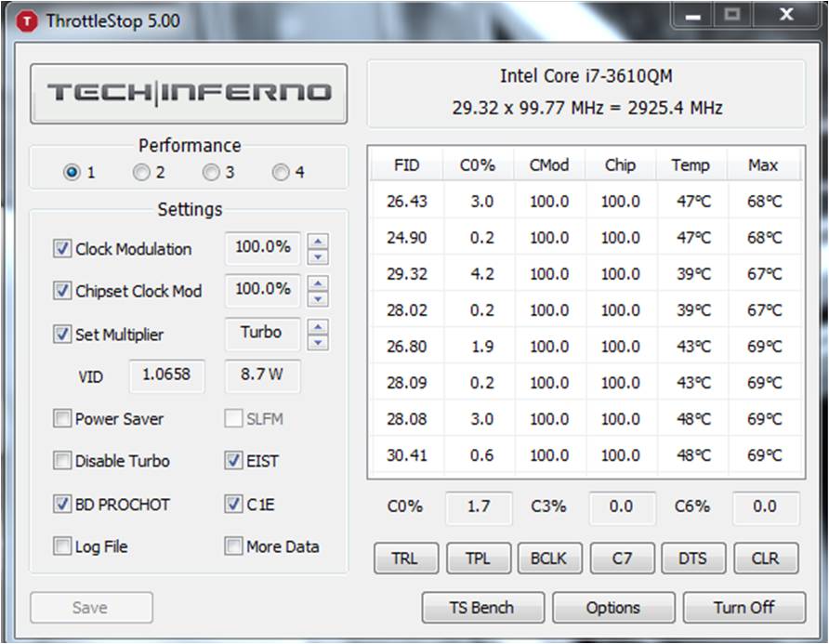Click the overall C0% 1.7 field
Image resolution: width=829 pixels, height=644 pixels.
[x=479, y=507]
